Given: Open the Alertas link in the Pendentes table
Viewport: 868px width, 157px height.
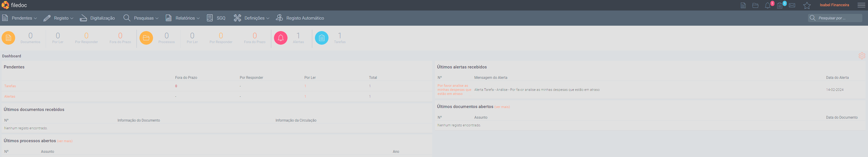Looking at the screenshot, I should point(10,96).
